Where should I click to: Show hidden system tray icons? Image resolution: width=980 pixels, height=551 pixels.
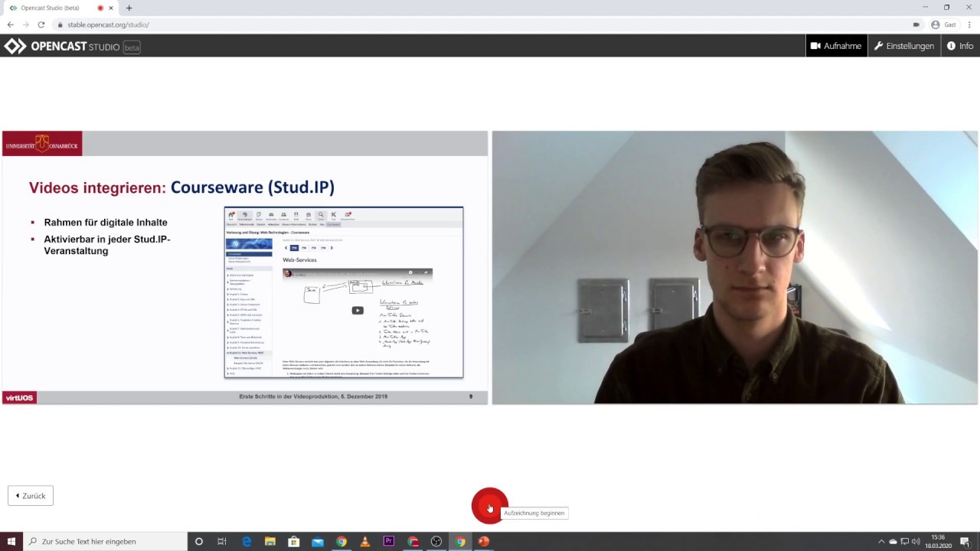pyautogui.click(x=880, y=542)
